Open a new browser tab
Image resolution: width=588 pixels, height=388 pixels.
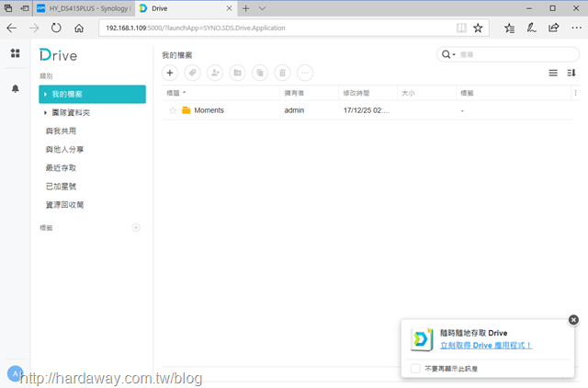(245, 8)
